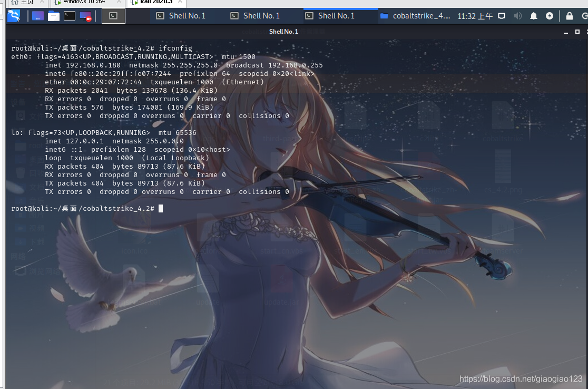
Task: Open the file manager launcher in panel
Action: coord(54,16)
